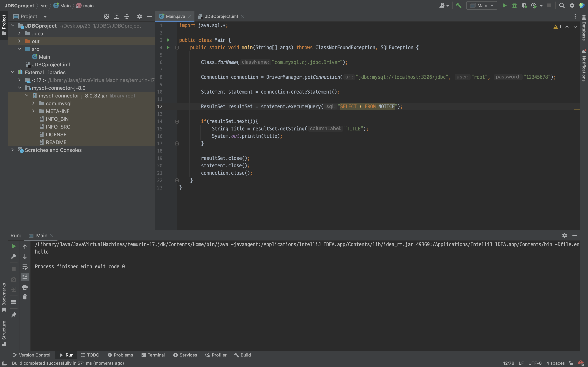Image resolution: width=588 pixels, height=367 pixels.
Task: Expand the com.mysql package node
Action: pyautogui.click(x=33, y=103)
